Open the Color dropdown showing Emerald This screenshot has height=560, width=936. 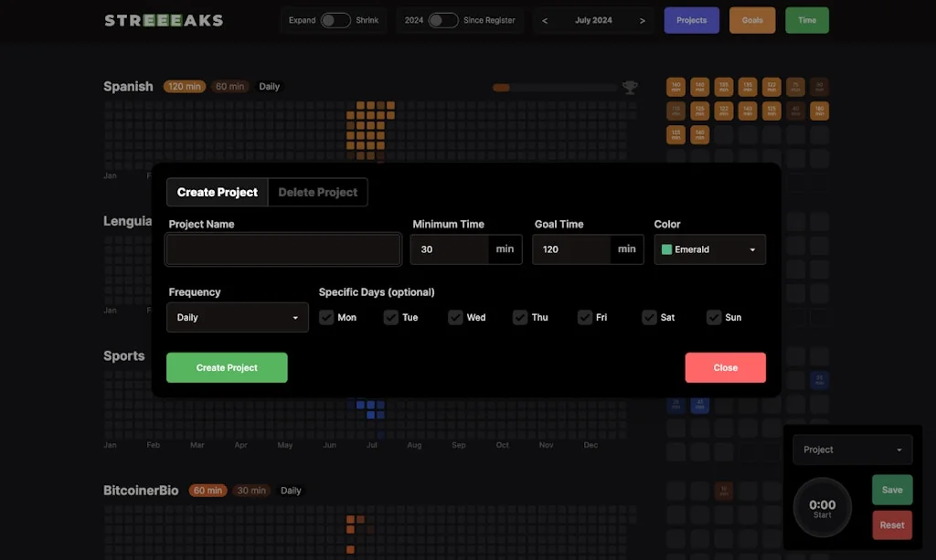709,248
